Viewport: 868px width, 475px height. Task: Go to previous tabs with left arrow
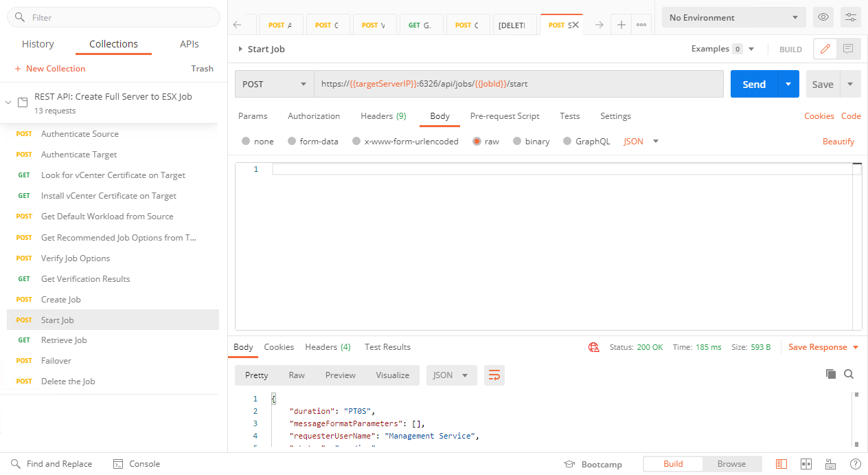coord(238,25)
